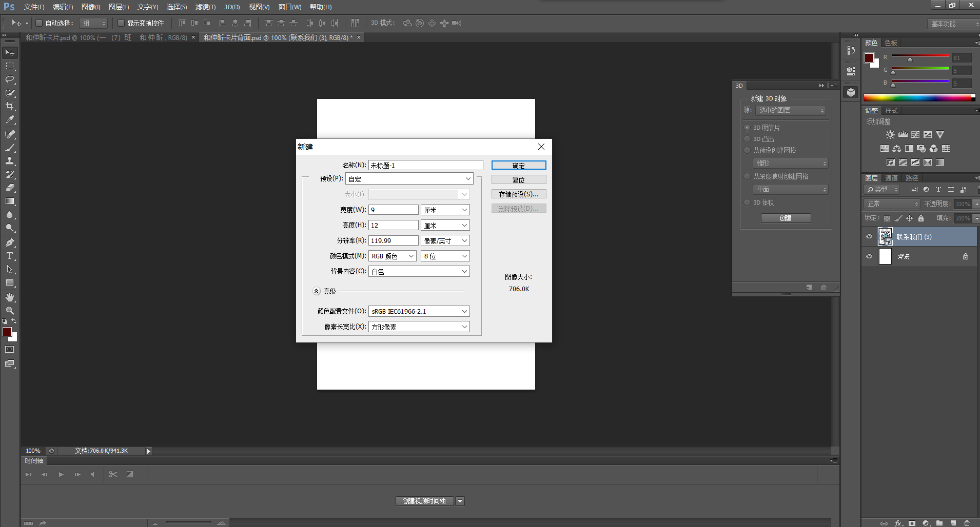Select the Rectangular Marquee tool
The height and width of the screenshot is (527, 980).
[10, 66]
